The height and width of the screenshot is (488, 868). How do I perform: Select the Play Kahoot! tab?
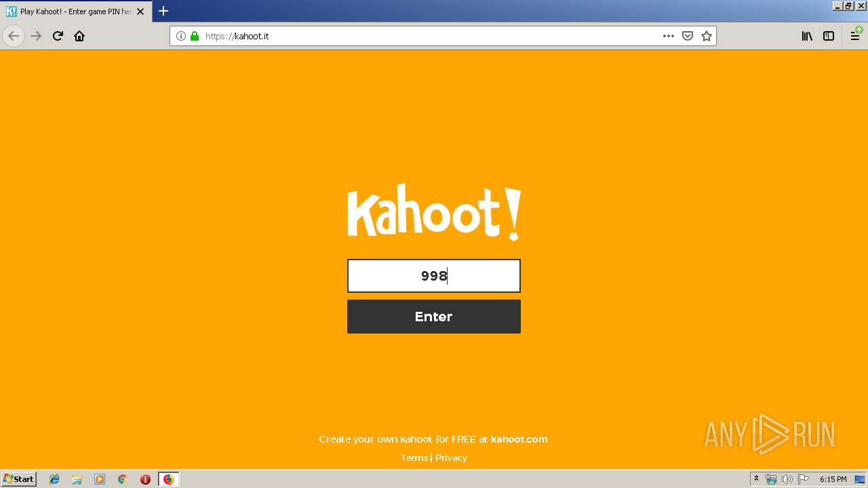point(75,12)
